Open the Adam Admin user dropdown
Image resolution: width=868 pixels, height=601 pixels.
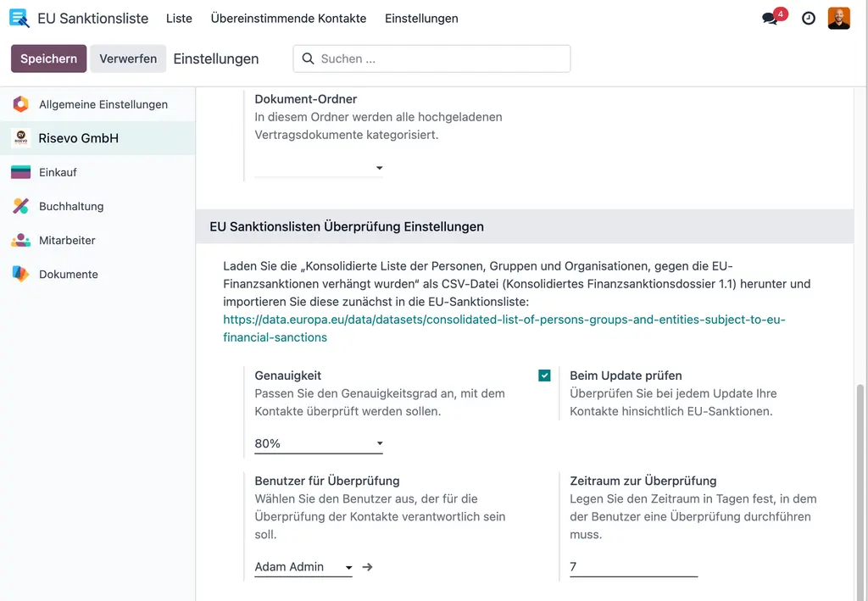(301, 566)
